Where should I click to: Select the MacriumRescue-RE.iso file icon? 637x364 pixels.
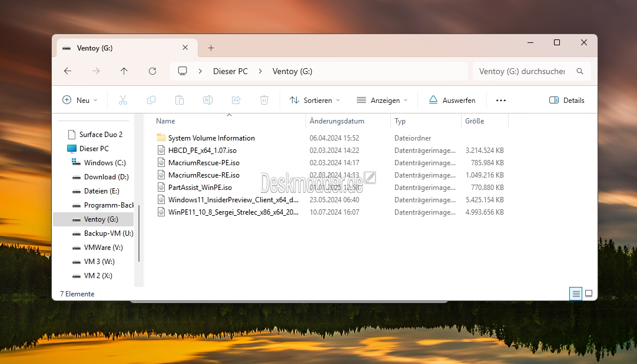(x=161, y=175)
